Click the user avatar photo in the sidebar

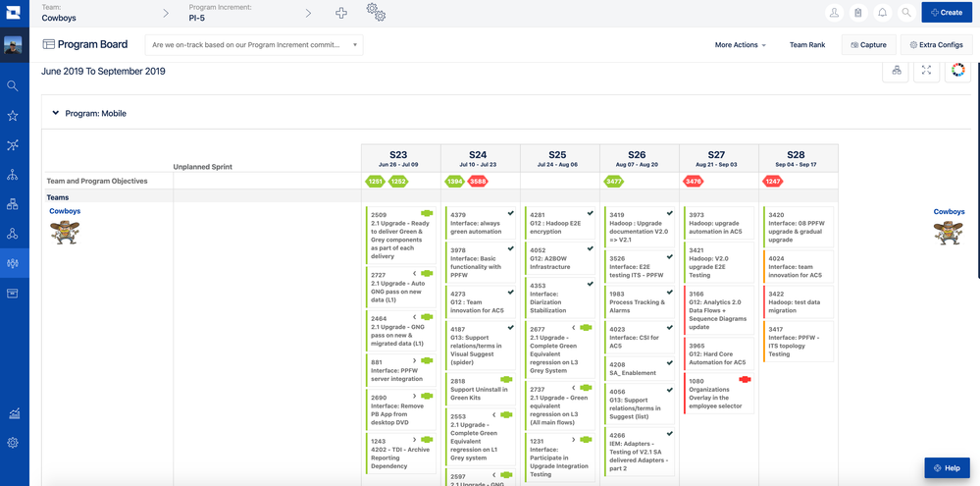pyautogui.click(x=13, y=46)
